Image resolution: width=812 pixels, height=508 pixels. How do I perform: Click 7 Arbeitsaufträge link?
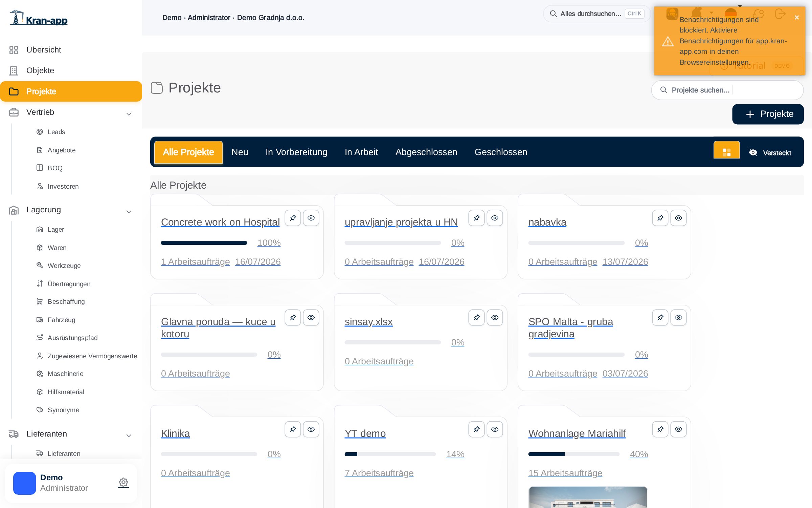click(x=379, y=473)
